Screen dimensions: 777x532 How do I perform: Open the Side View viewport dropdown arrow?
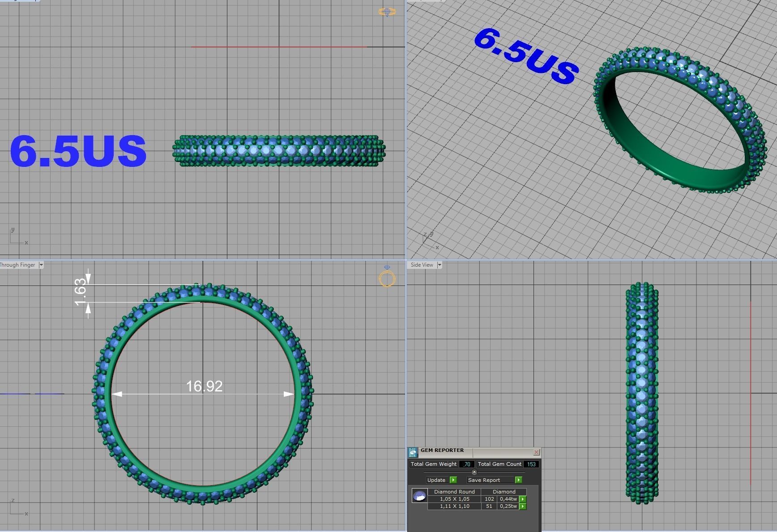(439, 265)
